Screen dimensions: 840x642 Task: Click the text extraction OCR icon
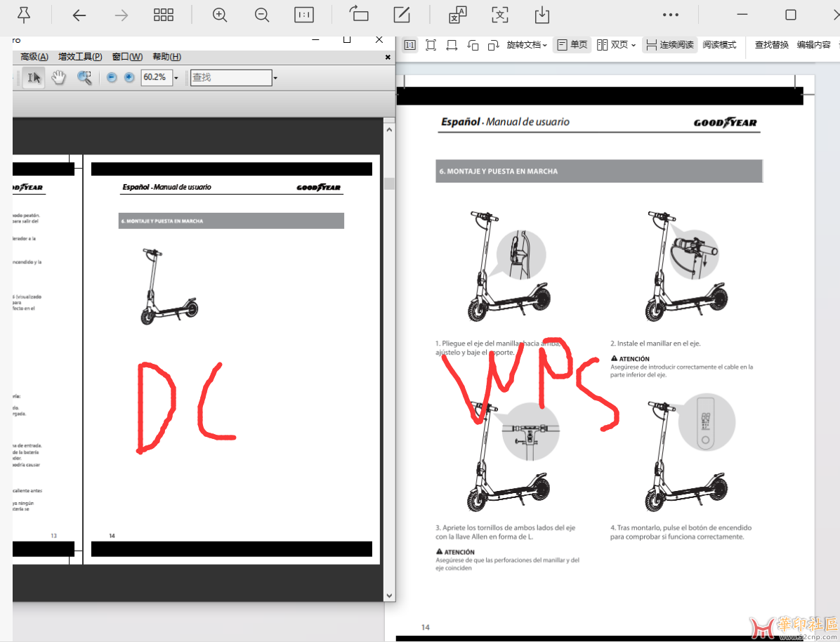click(500, 15)
